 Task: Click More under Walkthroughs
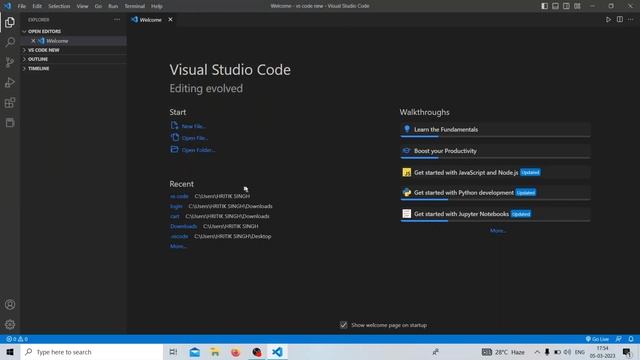pyautogui.click(x=498, y=231)
